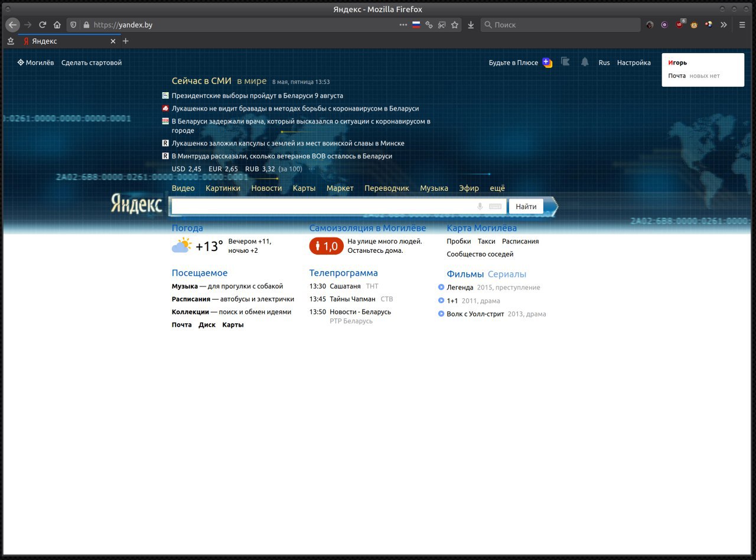The height and width of the screenshot is (560, 756).
Task: Switch news to the 'в мире' tab
Action: pyautogui.click(x=252, y=81)
